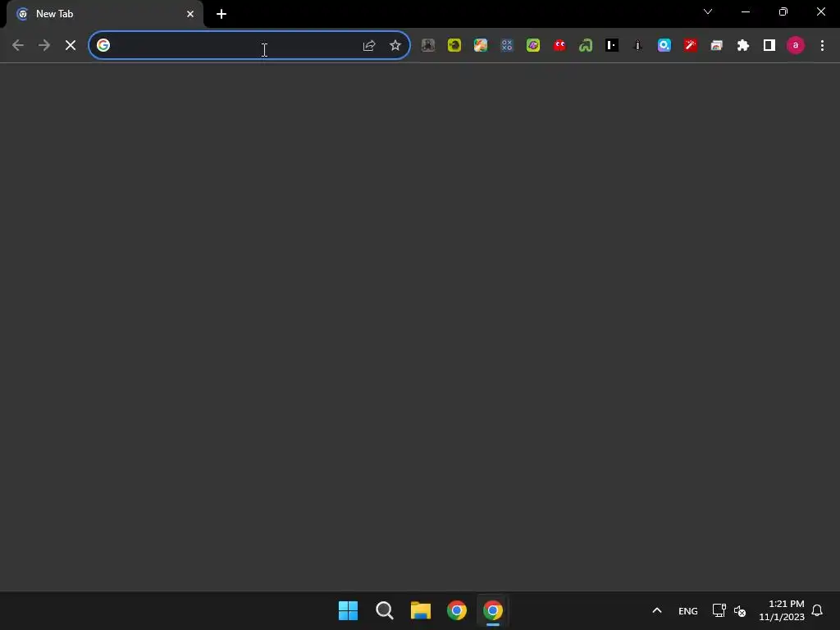Open muted volume tray icon
Image resolution: width=840 pixels, height=630 pixels.
coord(740,610)
